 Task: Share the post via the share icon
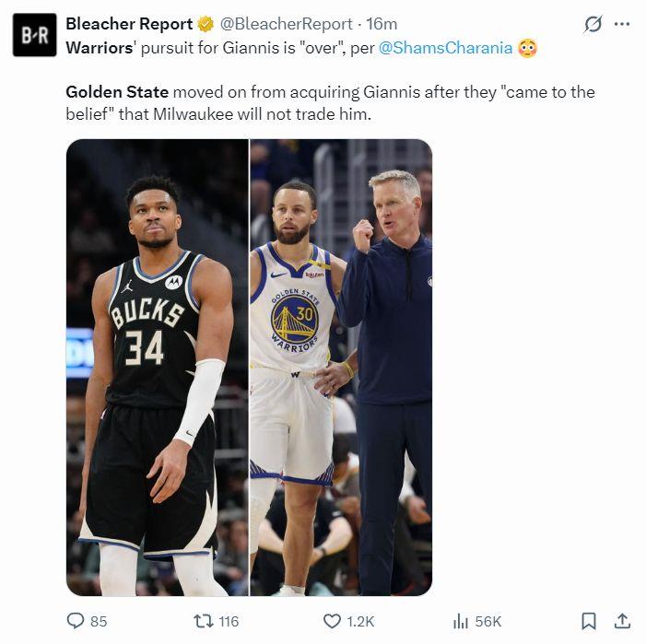(622, 621)
